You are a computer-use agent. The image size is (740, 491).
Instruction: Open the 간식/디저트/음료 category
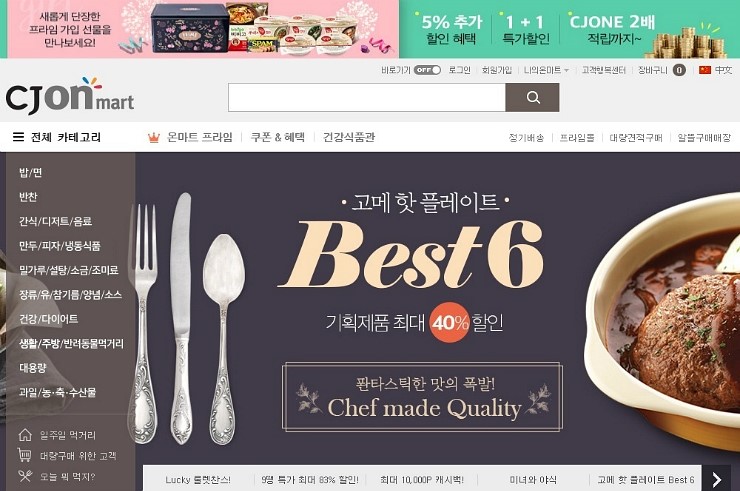(x=55, y=221)
